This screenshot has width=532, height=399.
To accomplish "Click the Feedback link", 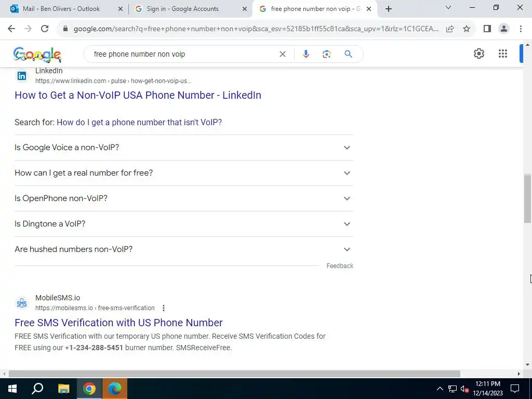I will pyautogui.click(x=340, y=266).
